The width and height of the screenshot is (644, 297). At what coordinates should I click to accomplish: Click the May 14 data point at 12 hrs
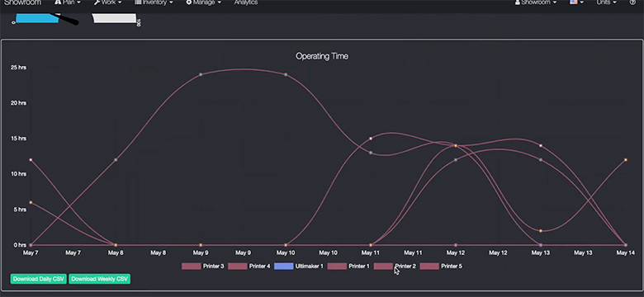click(626, 159)
